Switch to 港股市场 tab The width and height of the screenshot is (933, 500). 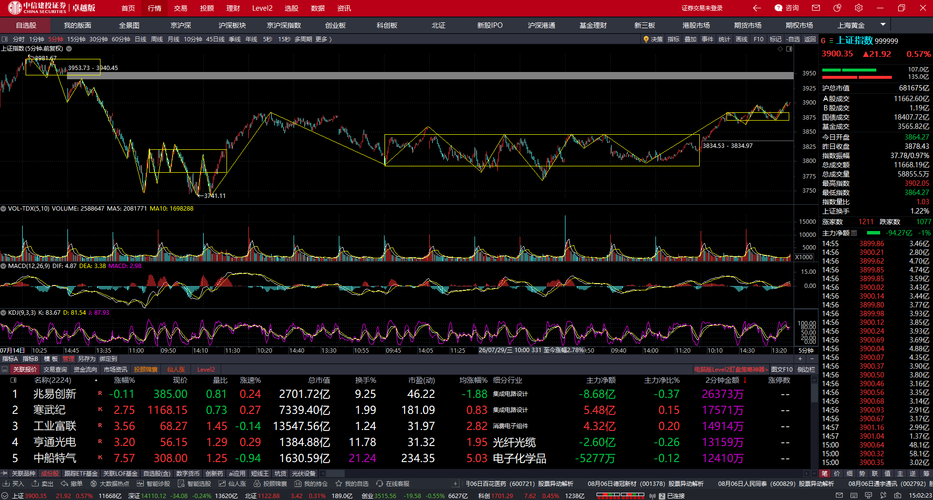click(x=696, y=25)
